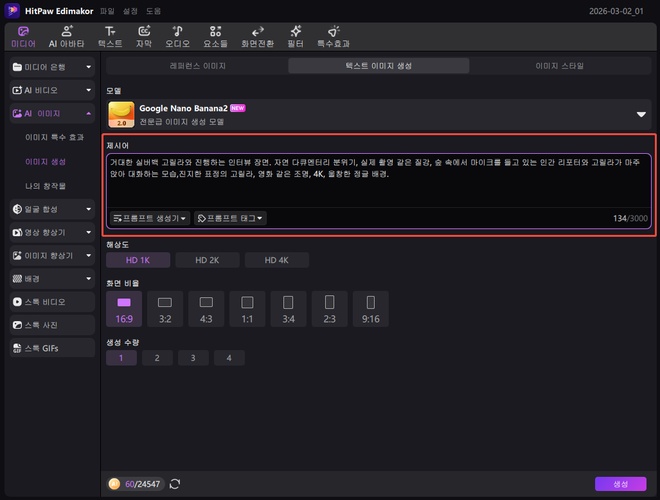Expand the 배경 background section

(x=52, y=279)
